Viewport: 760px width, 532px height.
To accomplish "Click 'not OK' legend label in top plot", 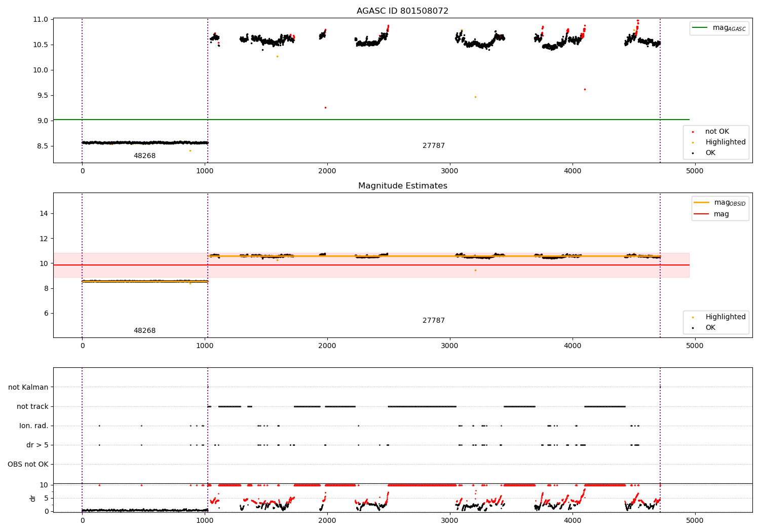I will [x=717, y=132].
